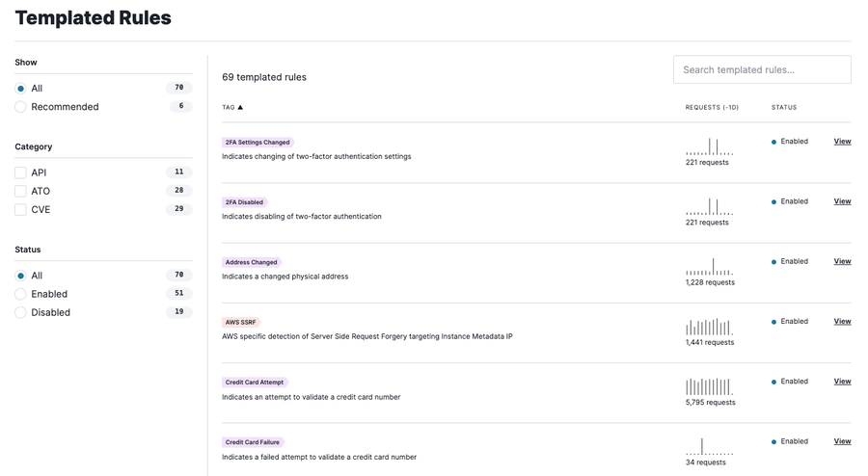Click the TAG sort arrow
The width and height of the screenshot is (868, 476).
[240, 107]
